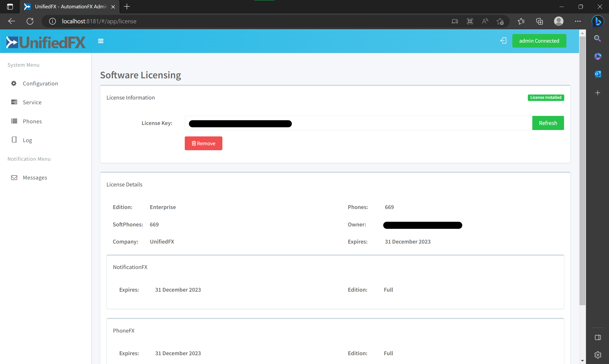609x364 pixels.
Task: Click the License Installed badge
Action: point(546,98)
